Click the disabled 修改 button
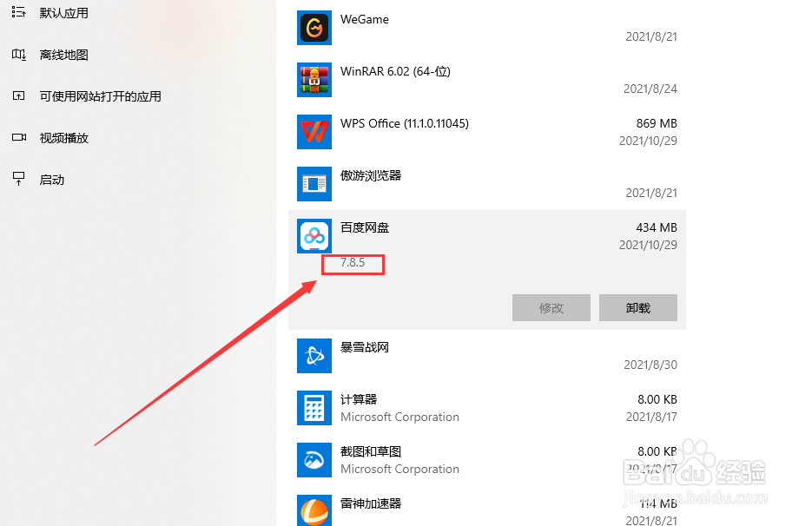 551,308
